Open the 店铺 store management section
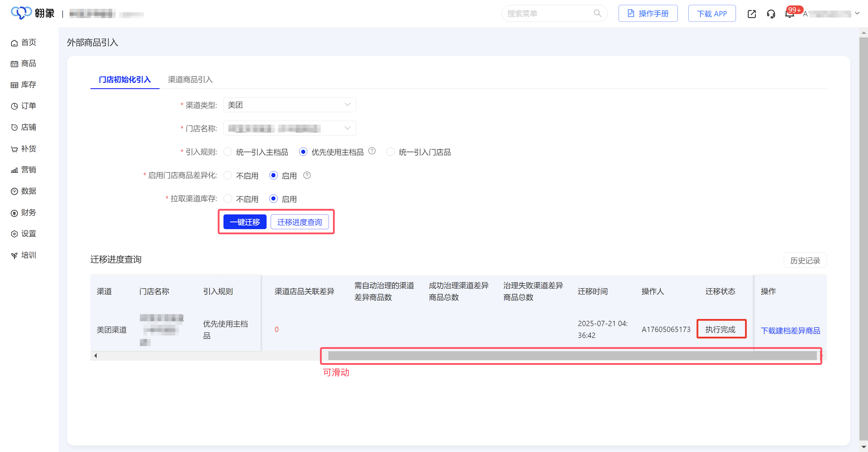Screen dimensions: 868x452 coord(28,127)
